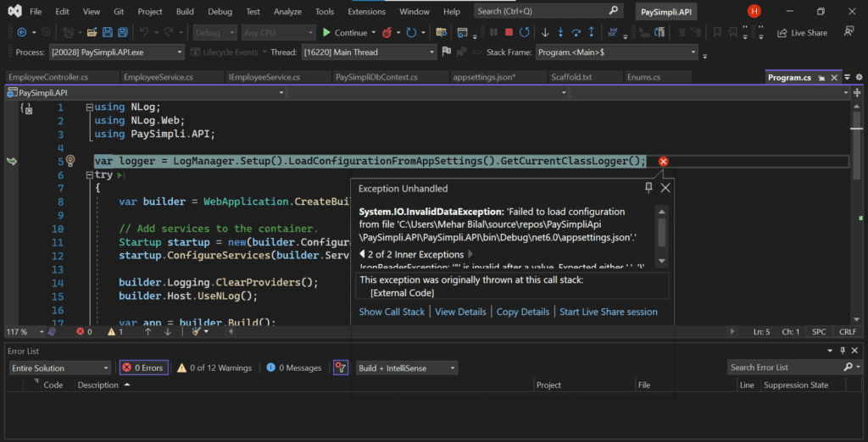This screenshot has height=442, width=868.
Task: Click the Continue debugging play button
Action: (x=327, y=32)
